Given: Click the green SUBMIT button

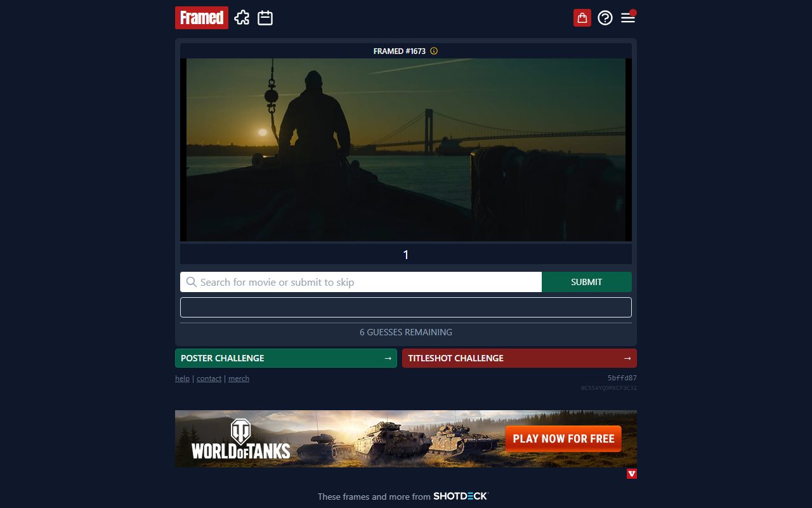Looking at the screenshot, I should [x=587, y=282].
